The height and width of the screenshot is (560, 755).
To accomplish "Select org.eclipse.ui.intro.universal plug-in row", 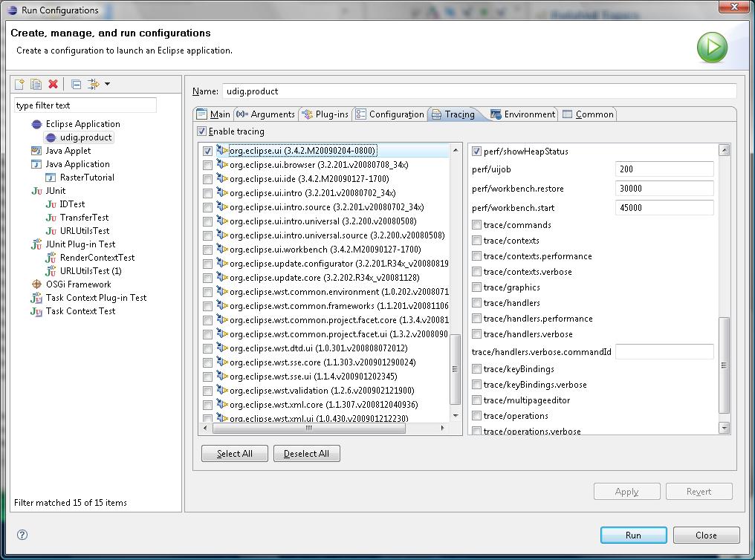I will click(x=323, y=221).
